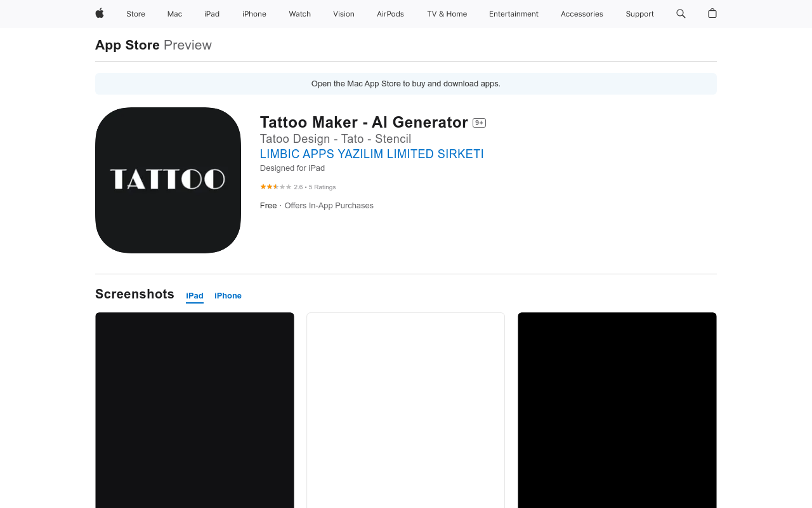
Task: Open the iPad nav menu
Action: (212, 14)
